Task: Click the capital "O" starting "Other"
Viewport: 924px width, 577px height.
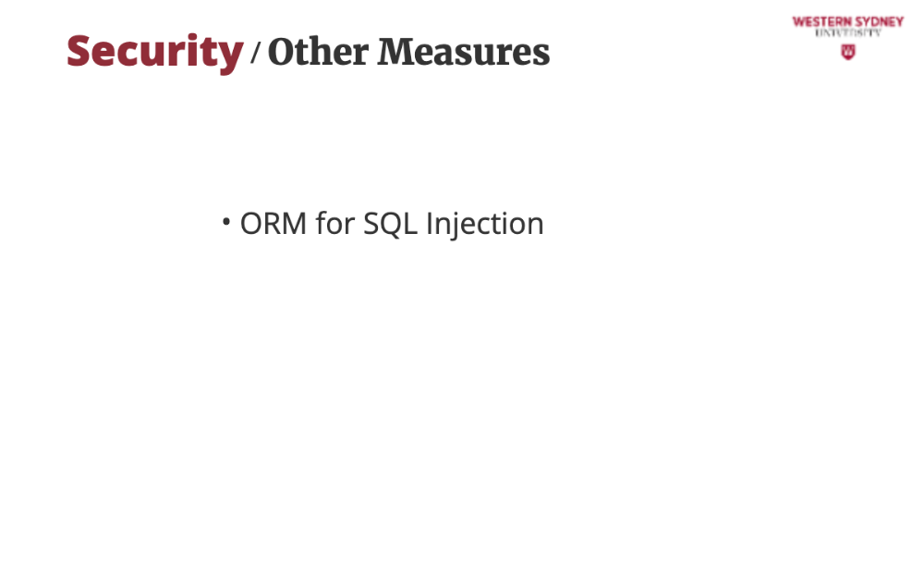Action: click(x=281, y=52)
